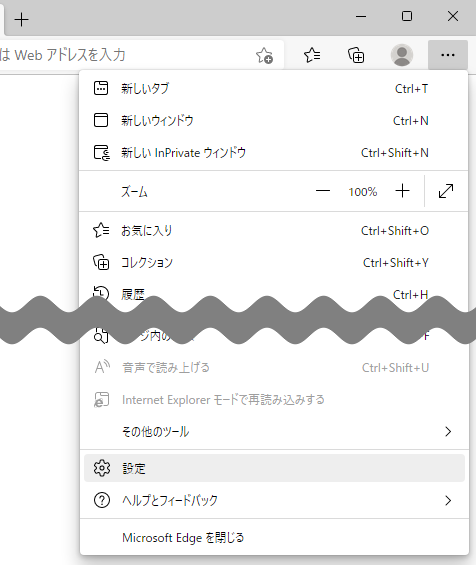The height and width of the screenshot is (565, 476).
Task: Open the Collections toolbar icon
Action: (x=356, y=55)
